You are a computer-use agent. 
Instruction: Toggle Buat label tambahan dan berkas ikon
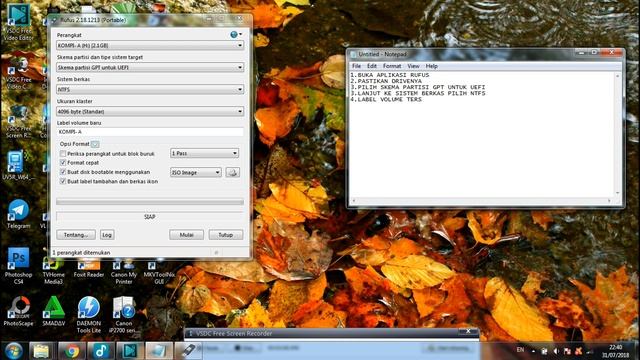63,181
